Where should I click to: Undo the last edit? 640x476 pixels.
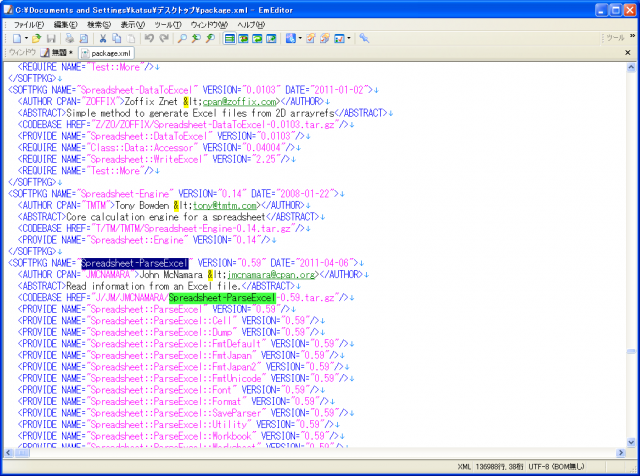pos(149,38)
